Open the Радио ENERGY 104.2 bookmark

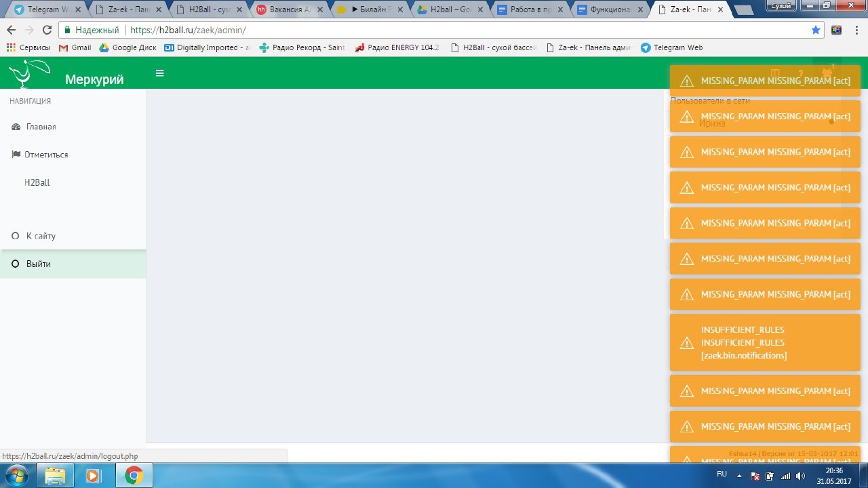[397, 47]
